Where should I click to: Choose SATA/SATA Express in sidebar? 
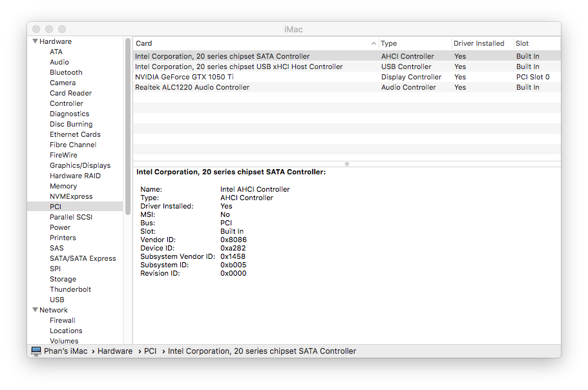(x=83, y=258)
